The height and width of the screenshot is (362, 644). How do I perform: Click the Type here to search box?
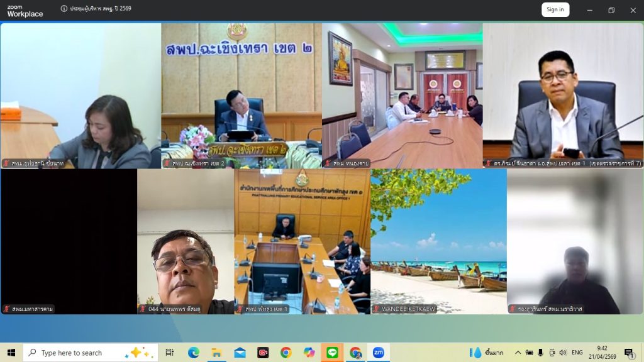pos(82,353)
